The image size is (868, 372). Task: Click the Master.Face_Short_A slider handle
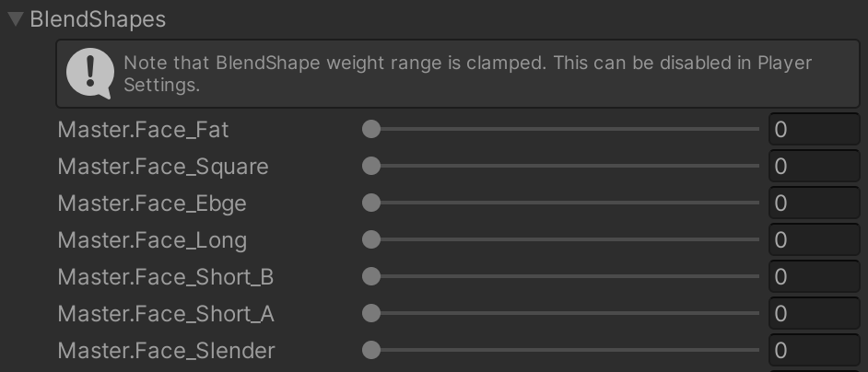point(371,313)
